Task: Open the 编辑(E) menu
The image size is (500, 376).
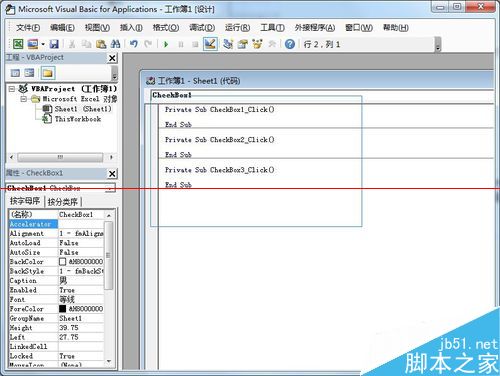Action: tap(62, 28)
